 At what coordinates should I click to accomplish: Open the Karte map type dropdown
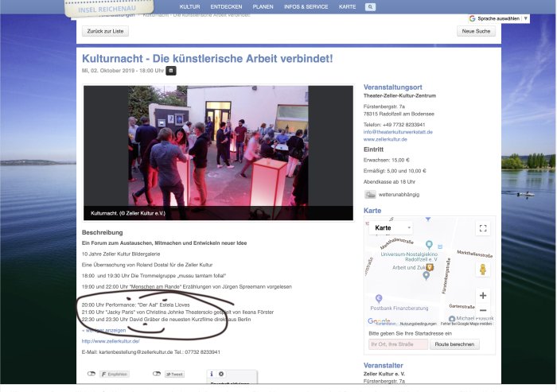pos(391,228)
